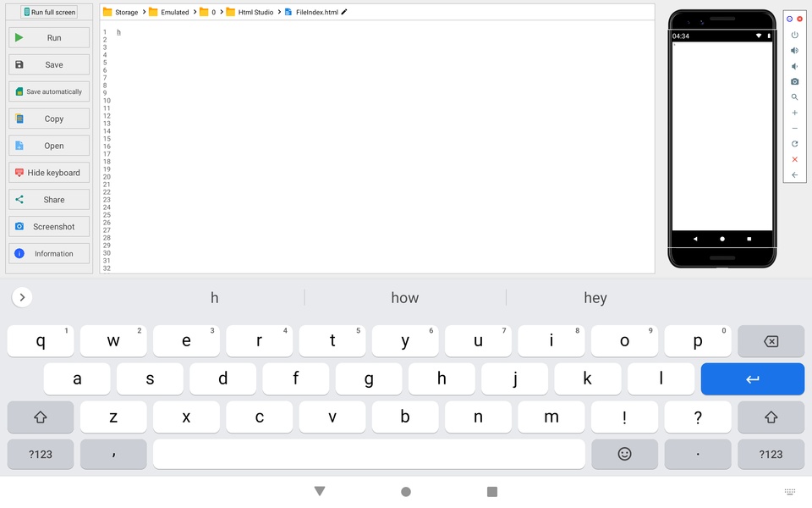
Task: Run the HTML file
Action: [49, 38]
